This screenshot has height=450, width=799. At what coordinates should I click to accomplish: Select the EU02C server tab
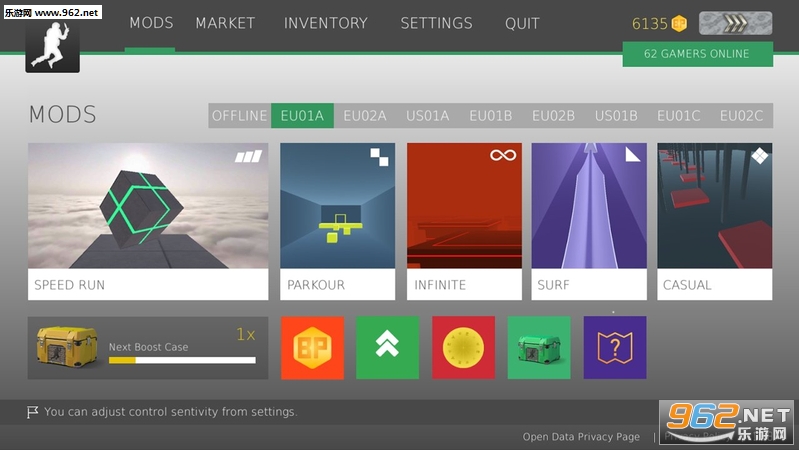pos(741,116)
